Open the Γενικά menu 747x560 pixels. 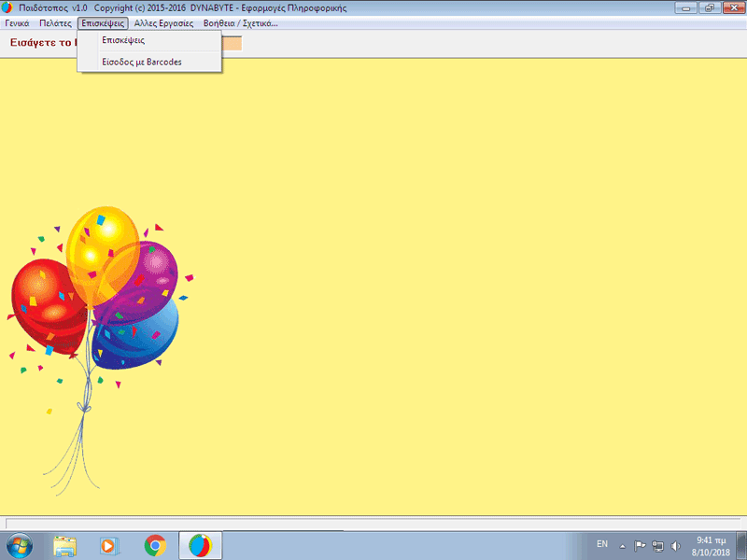(17, 23)
